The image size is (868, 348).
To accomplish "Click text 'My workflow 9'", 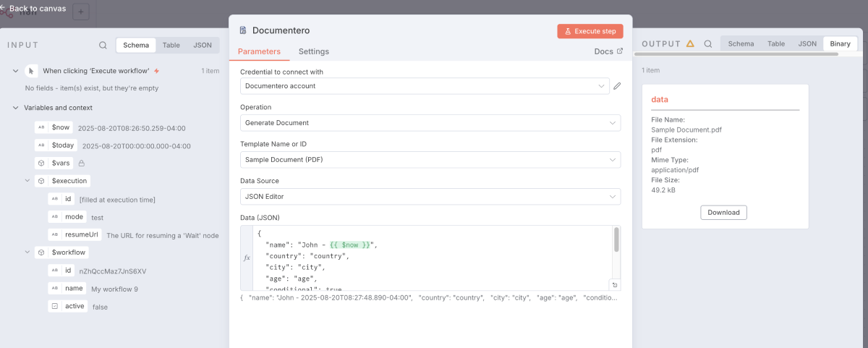I will (114, 289).
